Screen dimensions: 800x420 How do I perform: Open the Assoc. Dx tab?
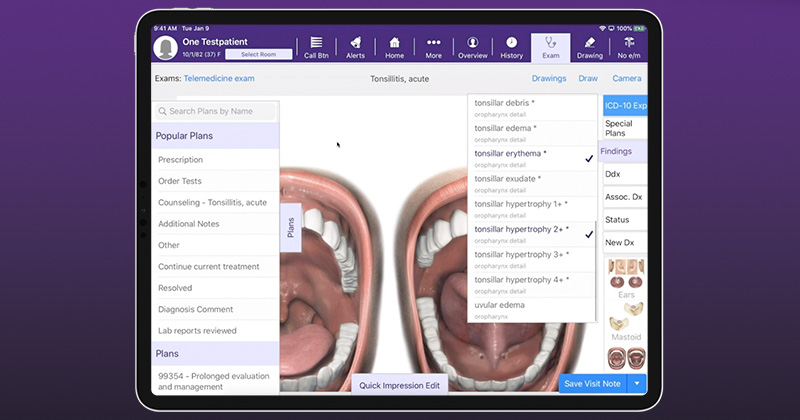[625, 197]
